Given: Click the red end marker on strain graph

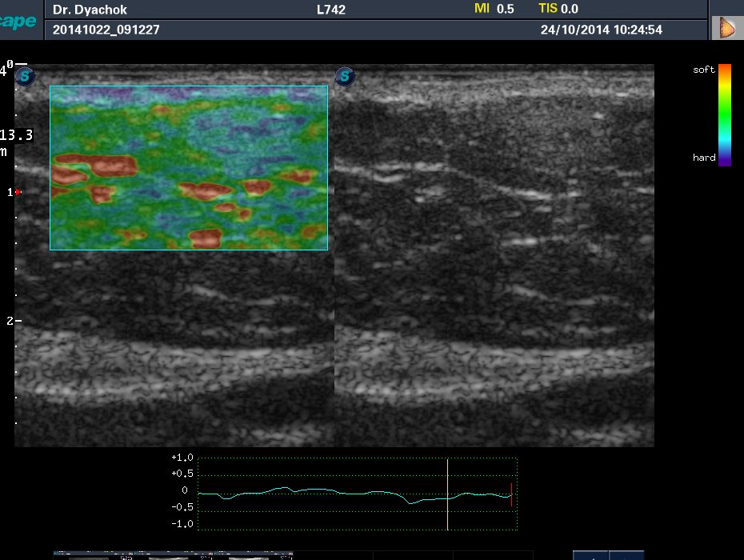Looking at the screenshot, I should pyautogui.click(x=511, y=494).
